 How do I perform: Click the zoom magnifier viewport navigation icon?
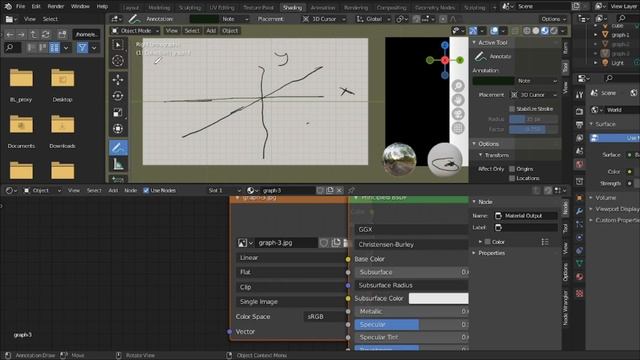458,86
